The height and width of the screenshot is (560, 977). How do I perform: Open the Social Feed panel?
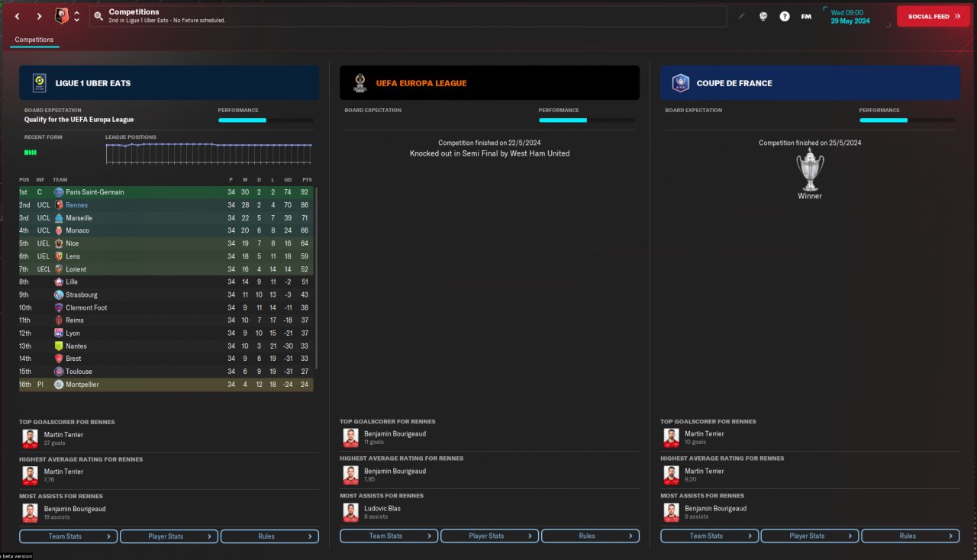pyautogui.click(x=933, y=16)
